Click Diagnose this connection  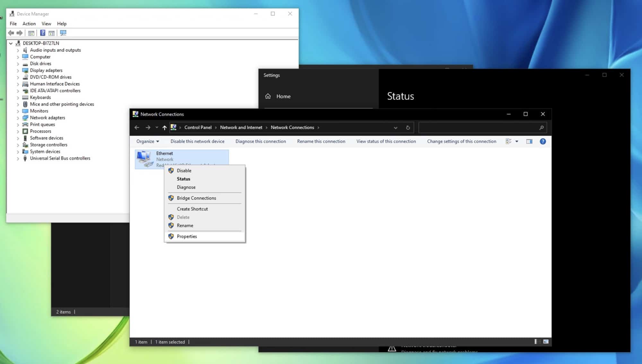pos(261,142)
